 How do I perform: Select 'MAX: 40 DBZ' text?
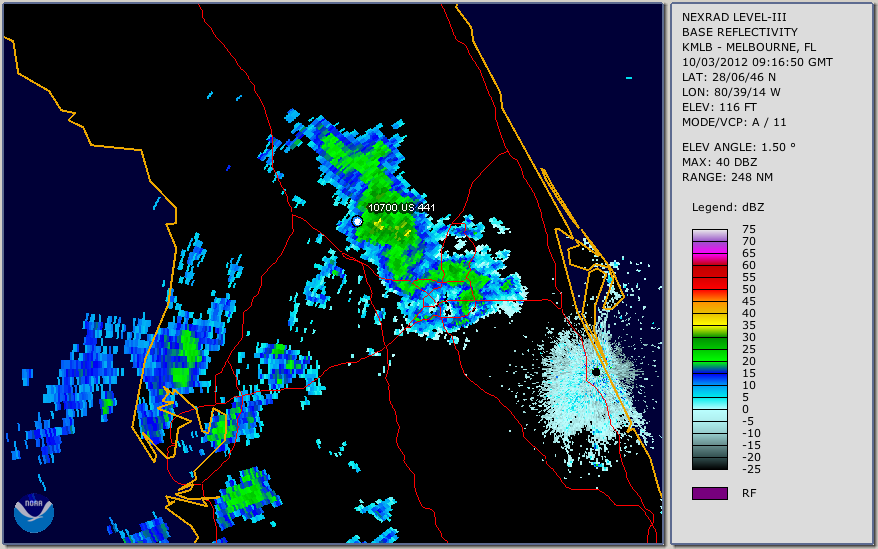tap(719, 162)
